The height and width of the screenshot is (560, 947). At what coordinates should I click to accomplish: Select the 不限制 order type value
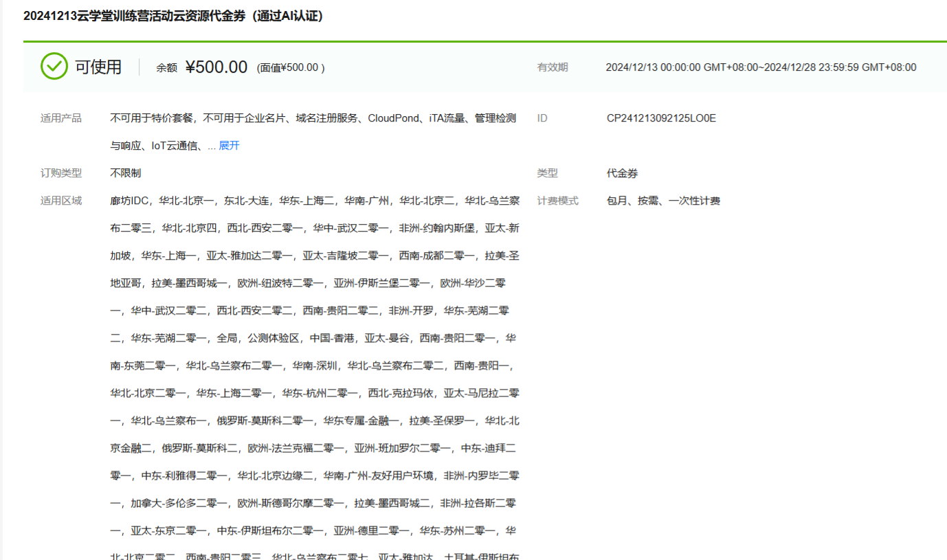[x=125, y=173]
